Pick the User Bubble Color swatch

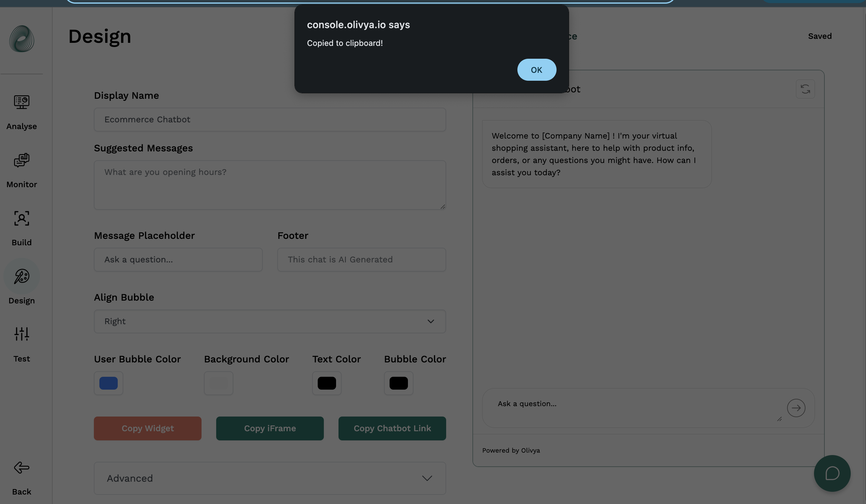pyautogui.click(x=109, y=383)
